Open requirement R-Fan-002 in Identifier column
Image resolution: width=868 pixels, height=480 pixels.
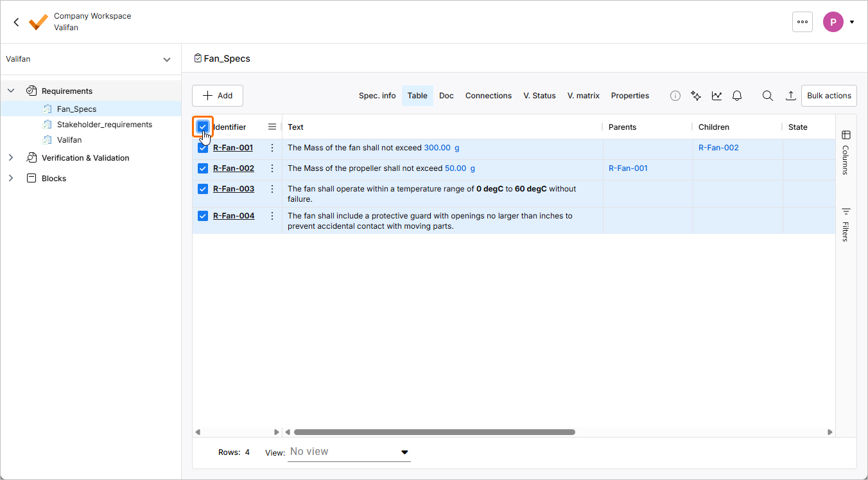point(234,168)
